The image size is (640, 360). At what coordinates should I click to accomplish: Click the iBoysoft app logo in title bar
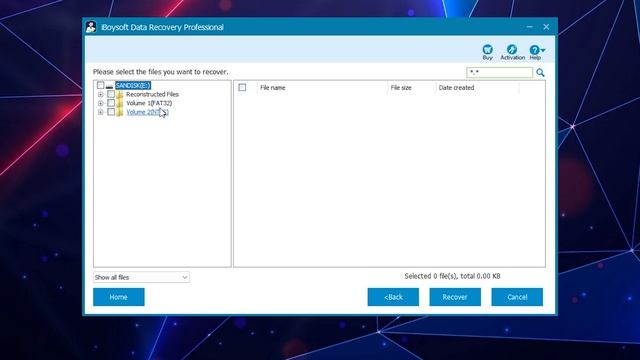[x=91, y=27]
